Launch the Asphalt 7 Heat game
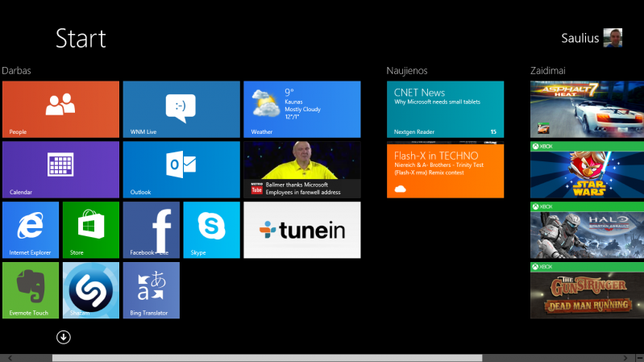 [x=587, y=109]
